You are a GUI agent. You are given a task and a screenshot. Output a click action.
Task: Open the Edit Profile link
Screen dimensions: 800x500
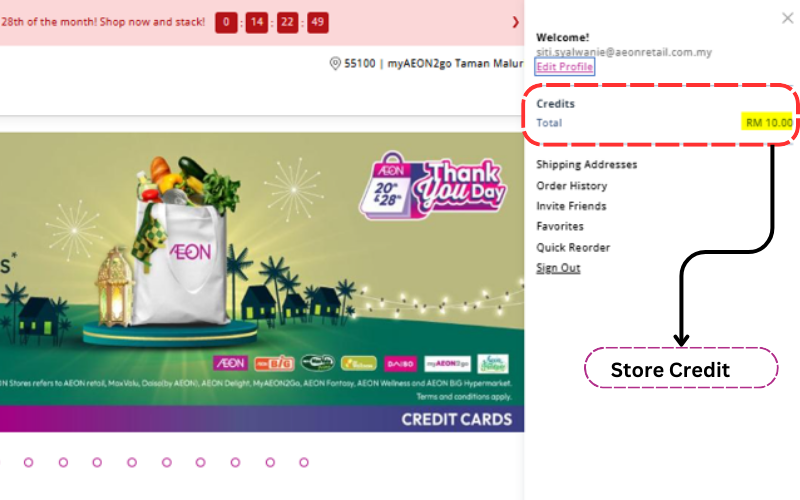(564, 66)
